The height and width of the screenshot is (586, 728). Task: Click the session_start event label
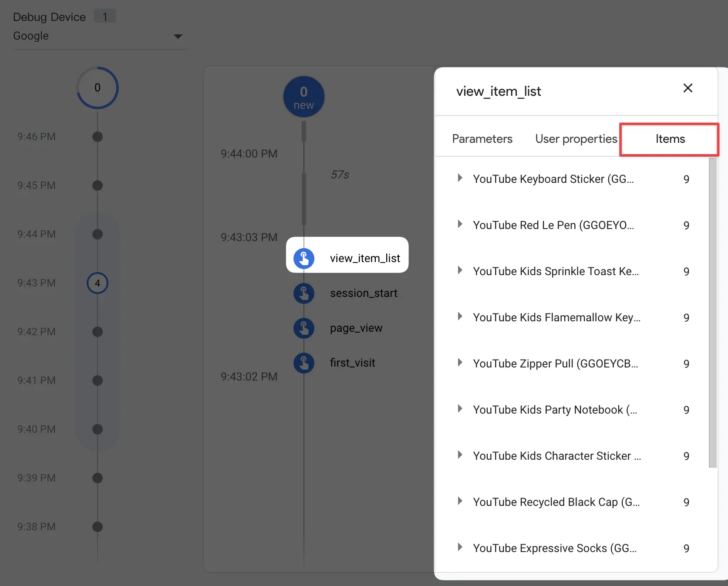pyautogui.click(x=364, y=293)
